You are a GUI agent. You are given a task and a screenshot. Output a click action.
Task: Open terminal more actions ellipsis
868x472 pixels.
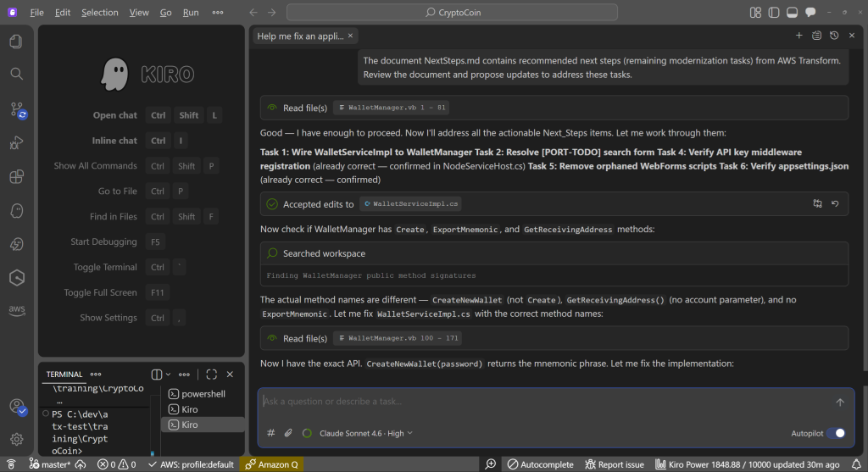tap(184, 375)
